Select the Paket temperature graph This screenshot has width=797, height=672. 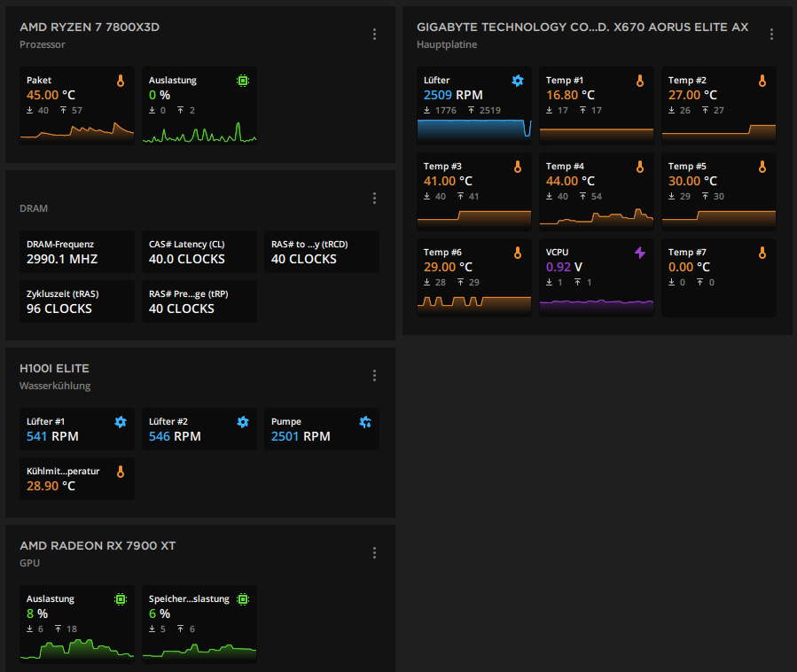coord(77,131)
